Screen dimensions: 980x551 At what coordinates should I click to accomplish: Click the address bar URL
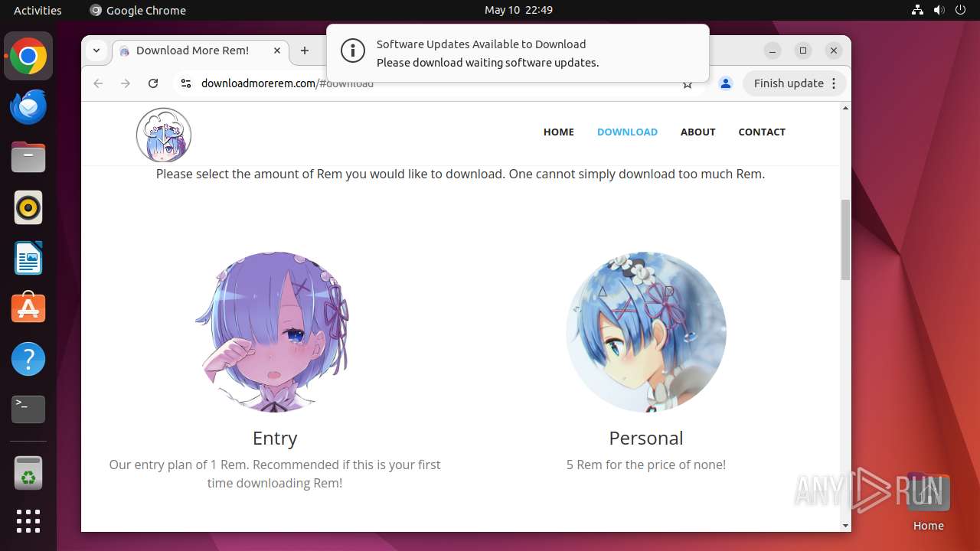(x=287, y=83)
